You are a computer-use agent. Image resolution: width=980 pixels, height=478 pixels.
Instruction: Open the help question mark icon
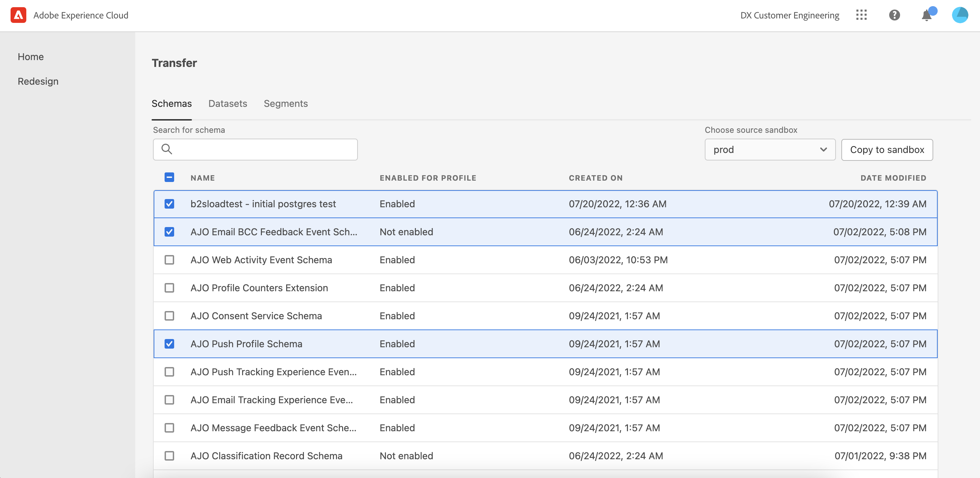point(894,15)
